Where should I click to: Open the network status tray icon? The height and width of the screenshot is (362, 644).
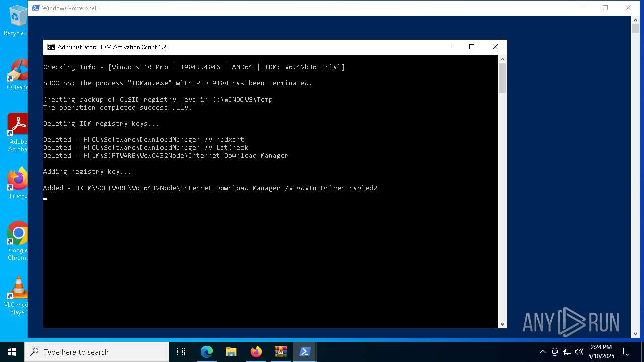pos(567,352)
